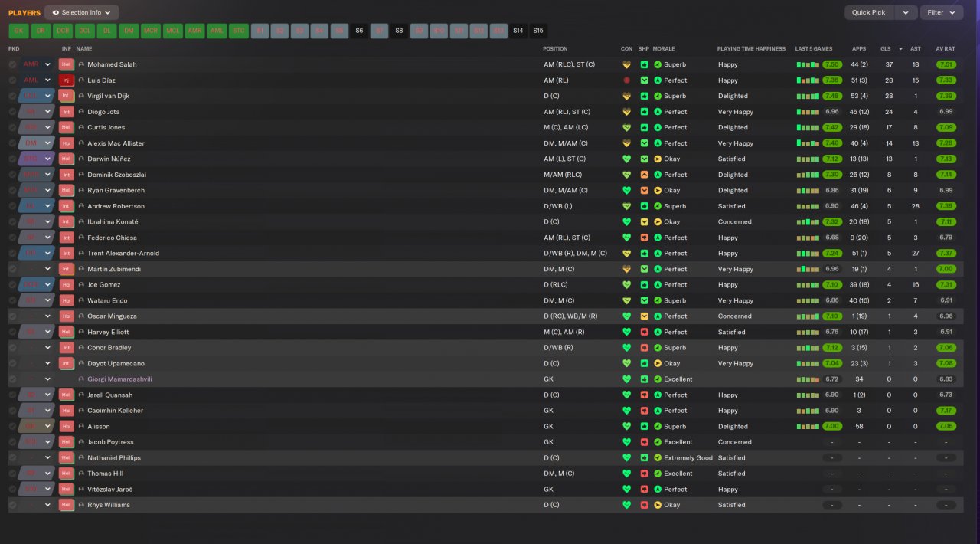Click the sort arrow next to GLS header
The width and height of the screenshot is (980, 544).
click(900, 49)
